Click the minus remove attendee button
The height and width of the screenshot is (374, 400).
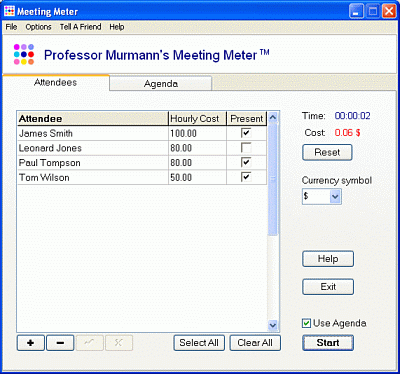click(x=60, y=343)
